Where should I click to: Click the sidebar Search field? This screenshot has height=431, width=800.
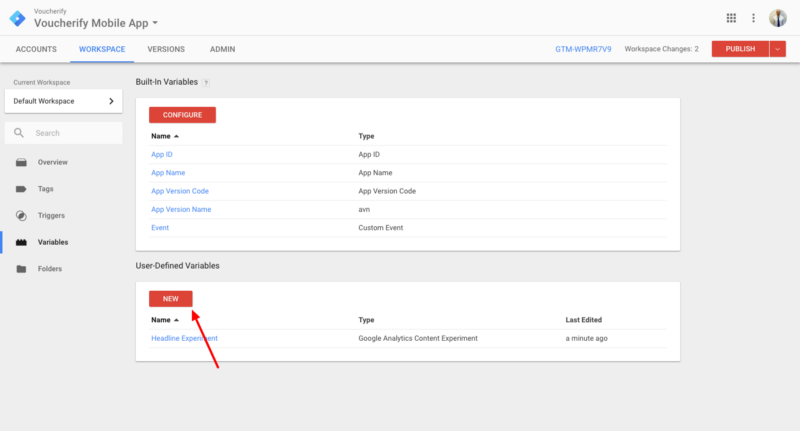[63, 133]
